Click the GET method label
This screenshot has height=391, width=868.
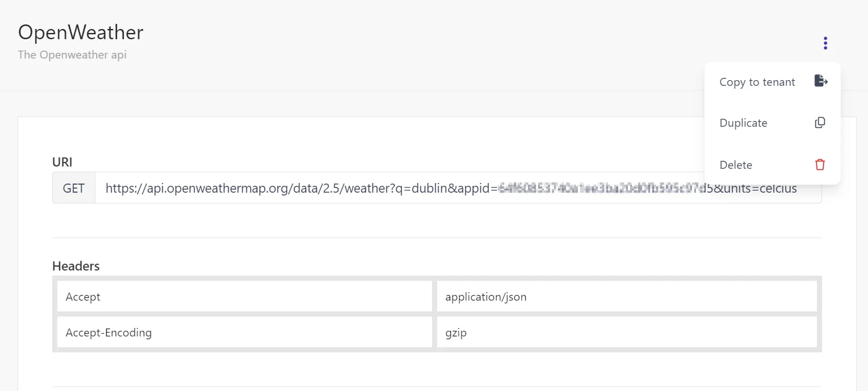click(74, 188)
